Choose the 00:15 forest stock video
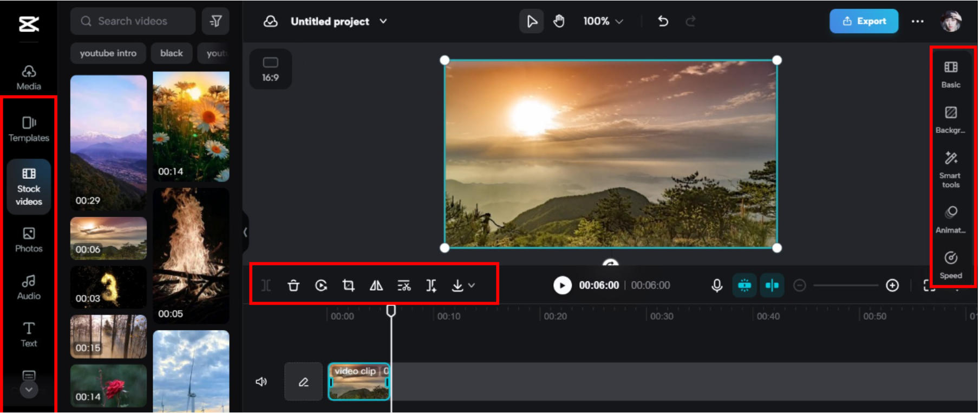Image resolution: width=980 pixels, height=413 pixels. pos(108,337)
